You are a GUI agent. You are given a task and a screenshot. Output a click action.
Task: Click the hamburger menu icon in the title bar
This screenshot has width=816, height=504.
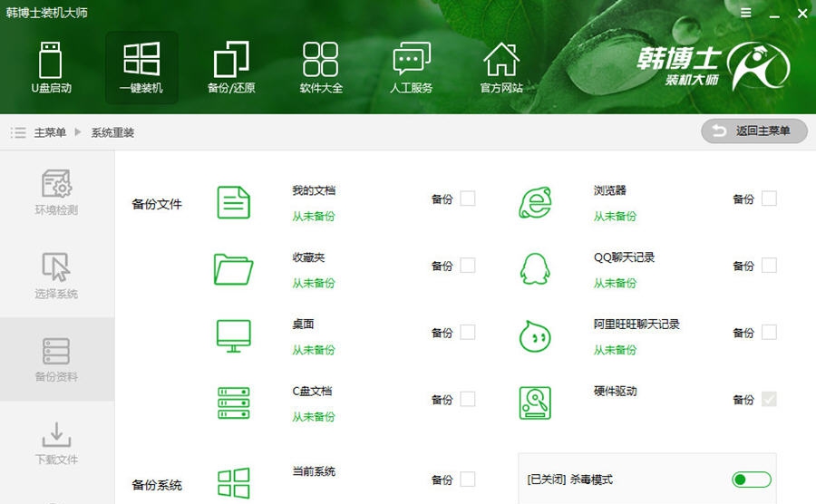(746, 13)
